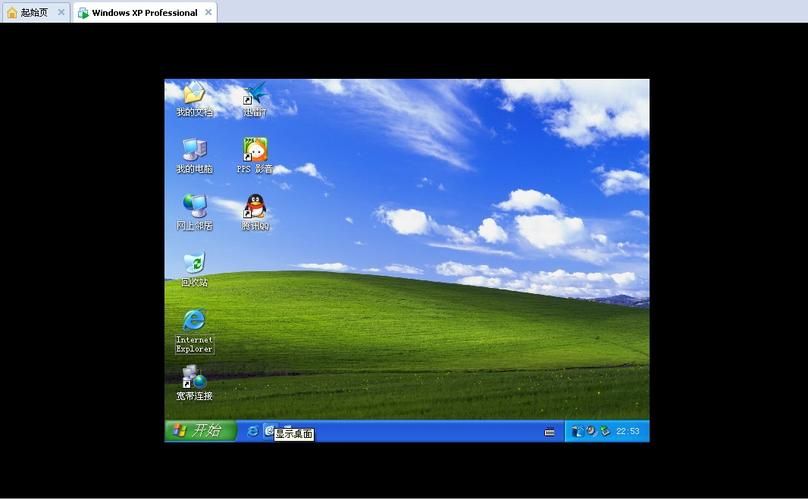Launch Internet Explorer from the quick launch bar

click(x=252, y=431)
